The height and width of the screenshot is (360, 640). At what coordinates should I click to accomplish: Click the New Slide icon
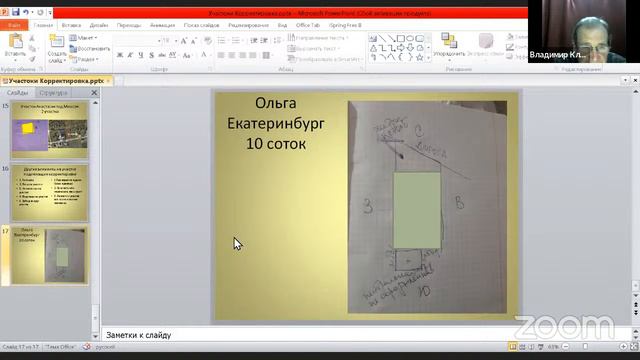coord(57,41)
